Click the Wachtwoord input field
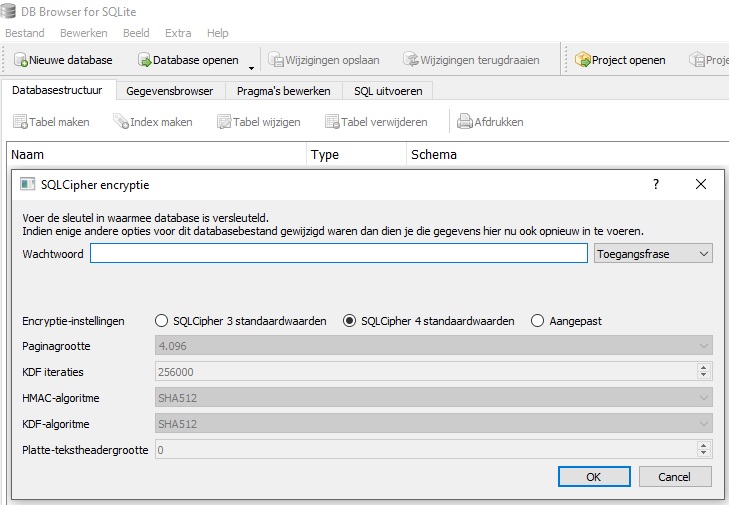Viewport: 729px width, 505px height. pos(339,253)
